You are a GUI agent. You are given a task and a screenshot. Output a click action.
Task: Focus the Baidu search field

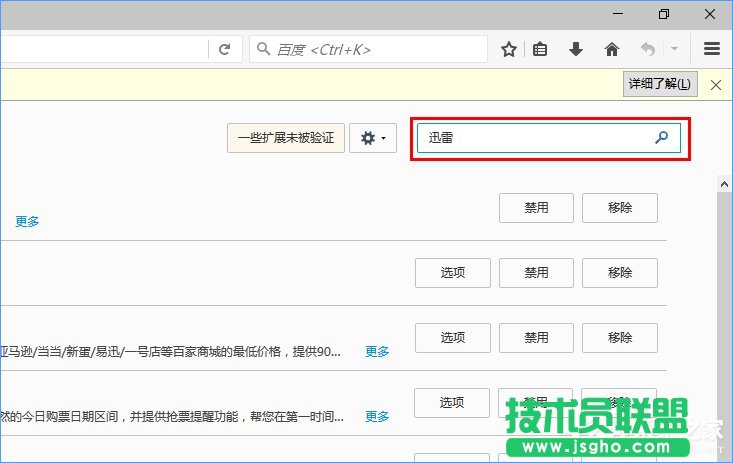pyautogui.click(x=368, y=49)
